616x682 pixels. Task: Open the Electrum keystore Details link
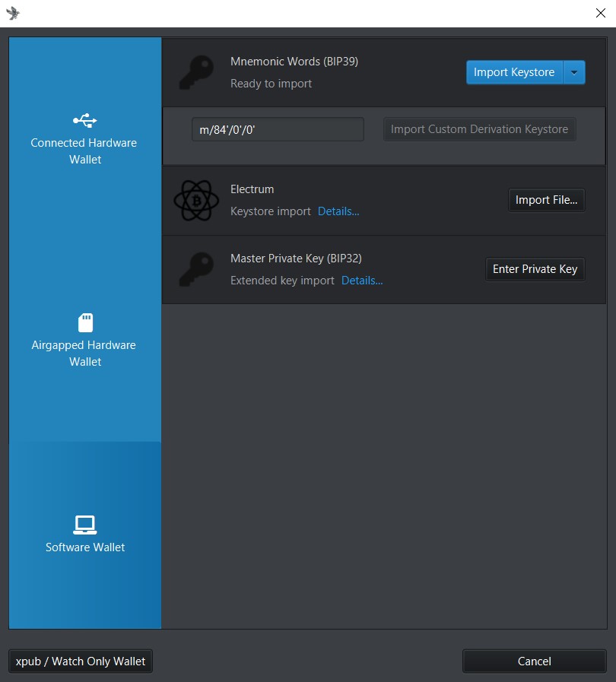(x=338, y=211)
